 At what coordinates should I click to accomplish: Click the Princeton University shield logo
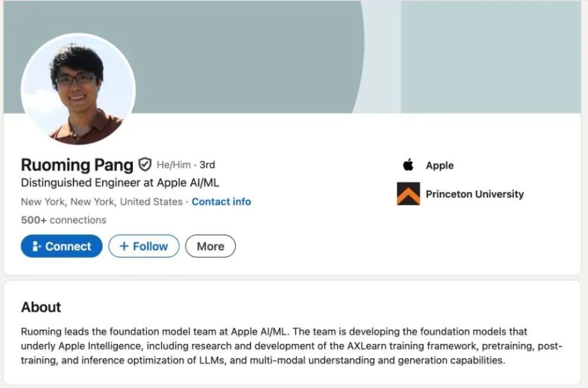coord(408,194)
